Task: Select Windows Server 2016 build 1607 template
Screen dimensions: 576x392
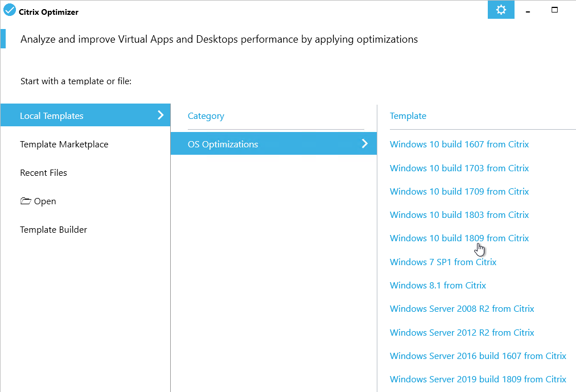Action: [x=478, y=356]
